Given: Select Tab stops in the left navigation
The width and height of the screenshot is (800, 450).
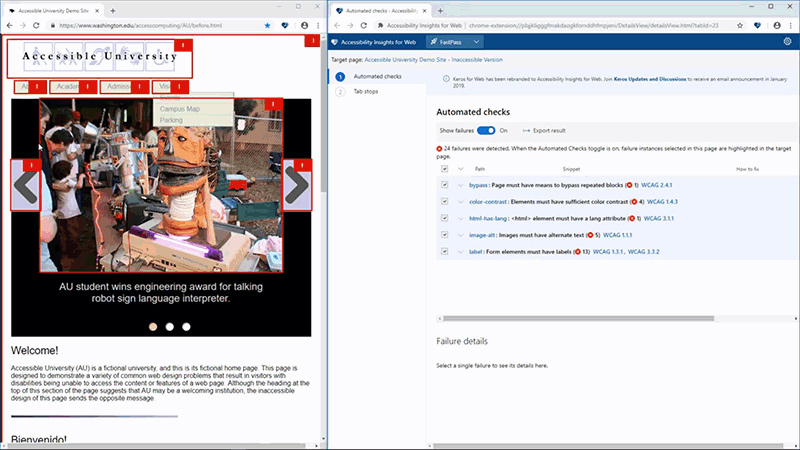Looking at the screenshot, I should 368,92.
